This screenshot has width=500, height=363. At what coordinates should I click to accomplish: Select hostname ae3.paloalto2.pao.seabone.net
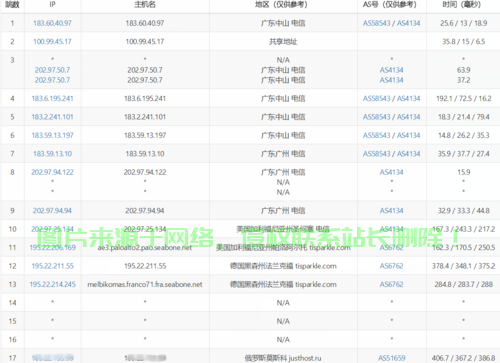click(x=145, y=247)
